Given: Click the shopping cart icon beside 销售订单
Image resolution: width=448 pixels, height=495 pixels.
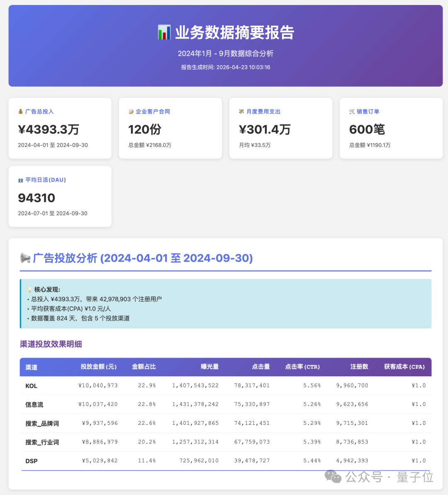Looking at the screenshot, I should click(x=351, y=111).
